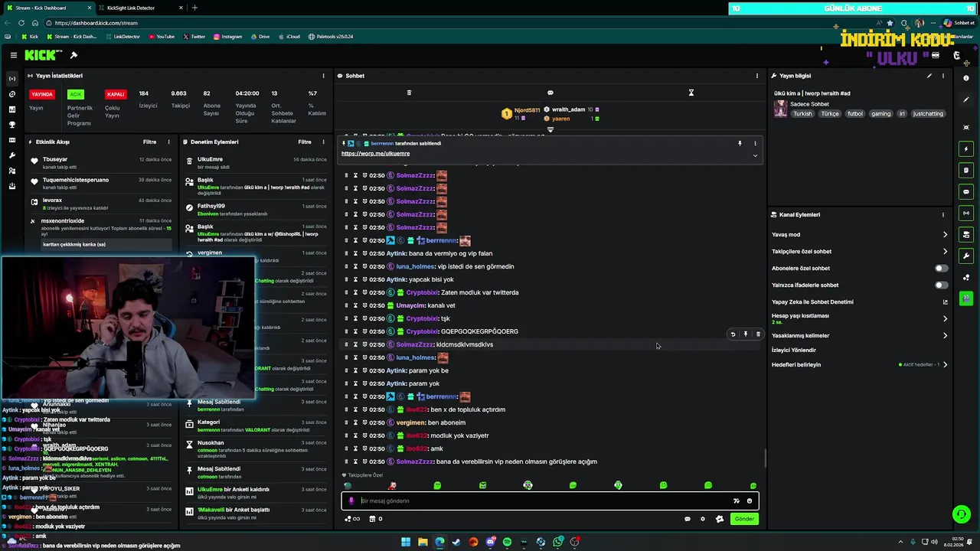
Task: Collapse the chat leaderboard arrow
Action: click(550, 130)
